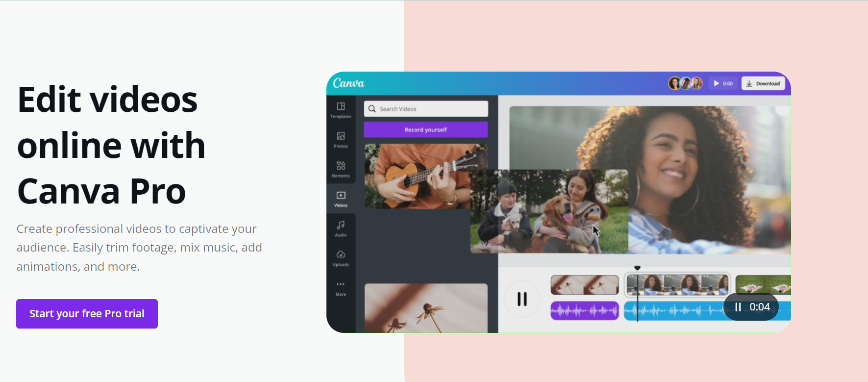Open the More sidebar icon
The image size is (868, 382).
pyautogui.click(x=341, y=288)
